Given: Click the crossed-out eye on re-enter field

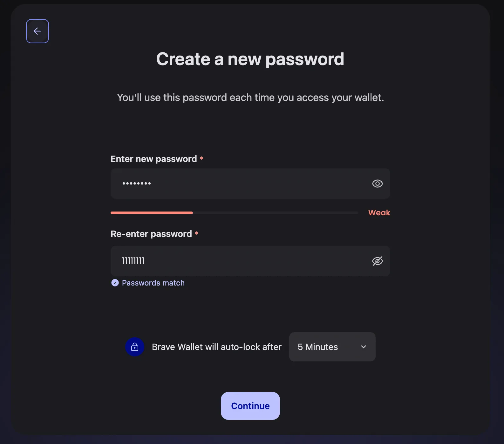Looking at the screenshot, I should (377, 261).
